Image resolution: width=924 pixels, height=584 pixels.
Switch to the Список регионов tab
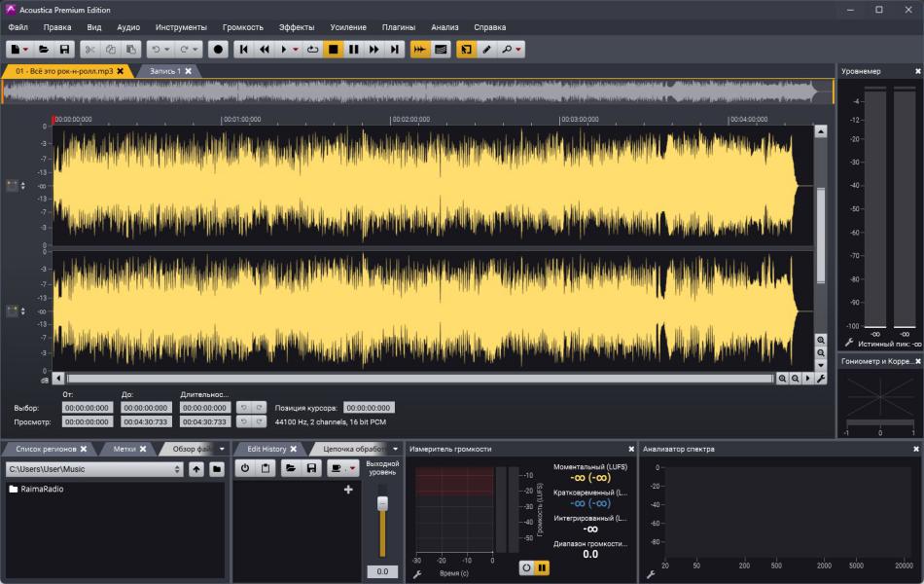[x=46, y=449]
